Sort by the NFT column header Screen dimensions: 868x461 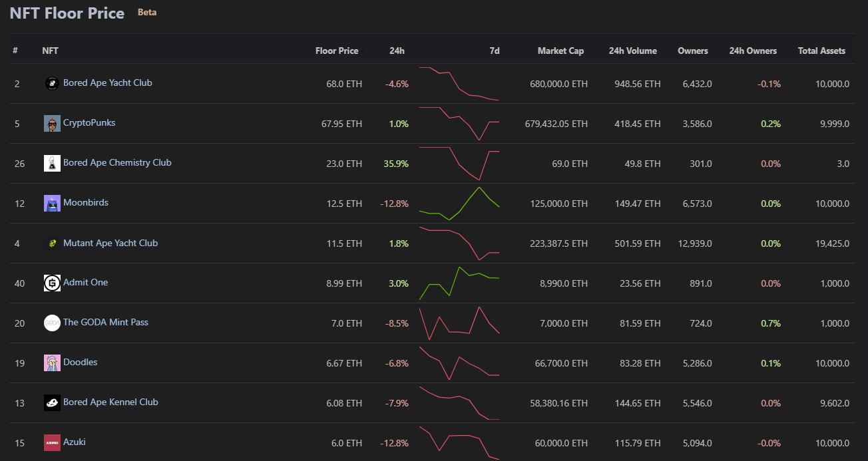pyautogui.click(x=51, y=51)
